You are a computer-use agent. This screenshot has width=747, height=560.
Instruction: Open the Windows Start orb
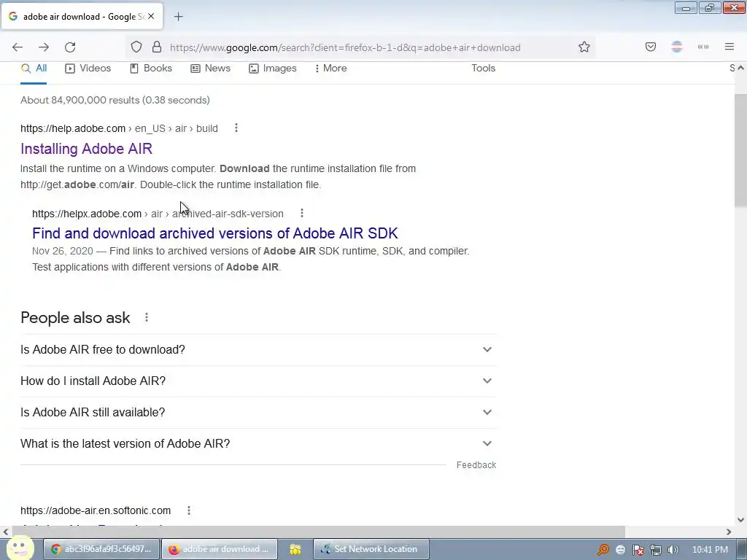click(20, 548)
